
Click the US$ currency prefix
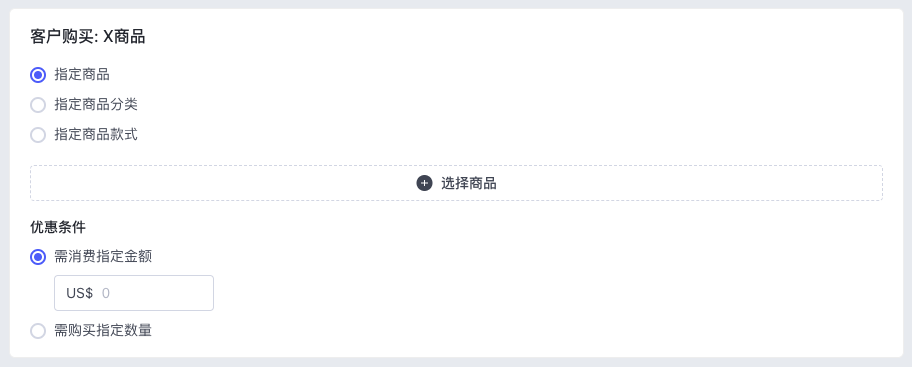(79, 293)
